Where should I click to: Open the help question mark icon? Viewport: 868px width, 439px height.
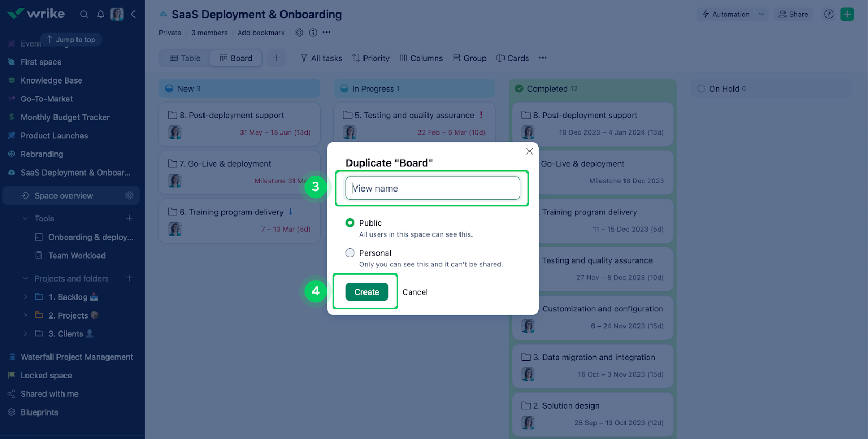[x=828, y=14]
